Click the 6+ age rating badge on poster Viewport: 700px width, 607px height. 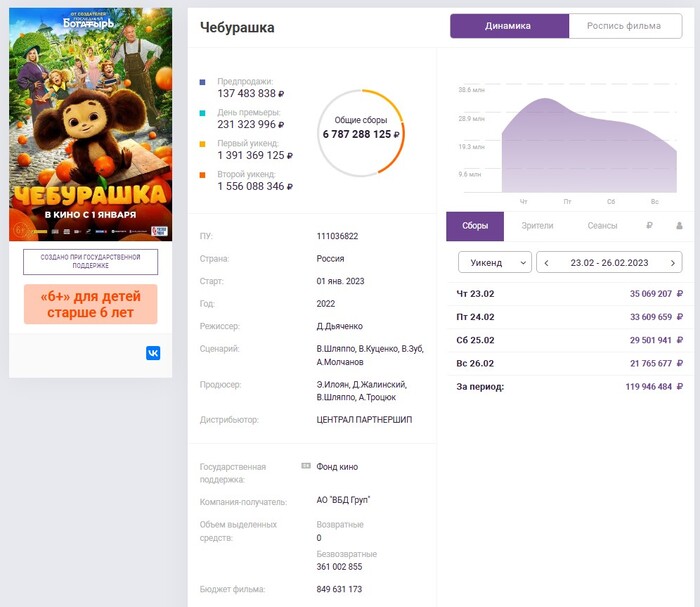click(19, 229)
